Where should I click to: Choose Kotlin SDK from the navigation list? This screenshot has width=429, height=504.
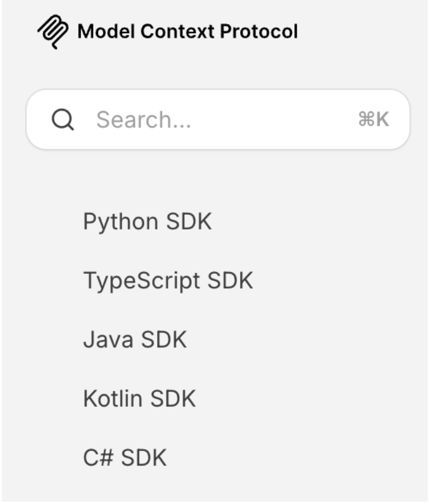140,399
